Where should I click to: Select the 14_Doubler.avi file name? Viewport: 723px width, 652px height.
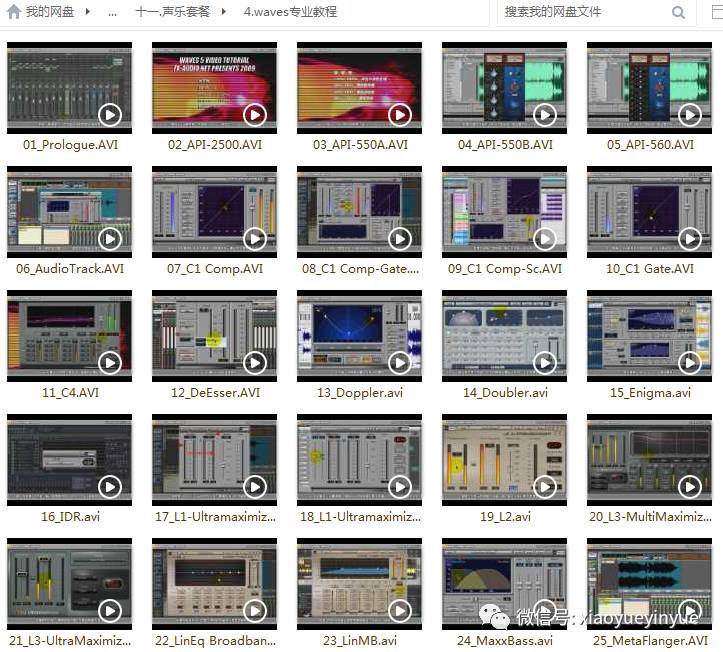[x=505, y=393]
